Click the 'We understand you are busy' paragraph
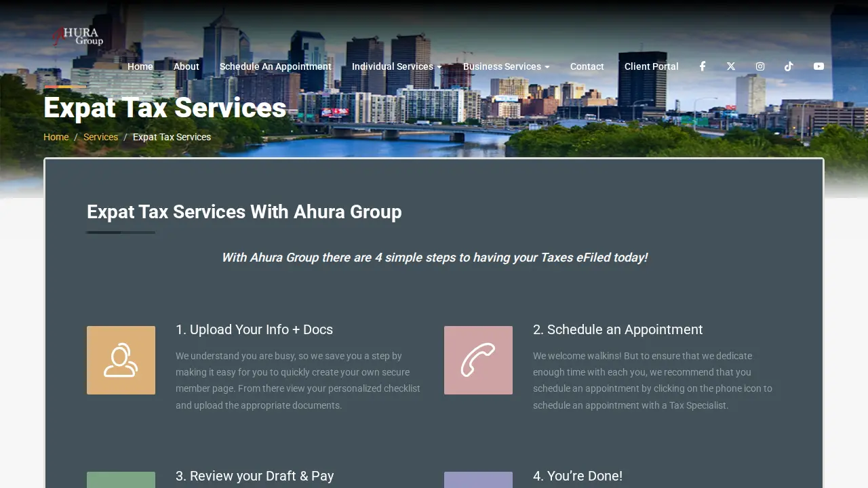This screenshot has width=868, height=488. 298,380
